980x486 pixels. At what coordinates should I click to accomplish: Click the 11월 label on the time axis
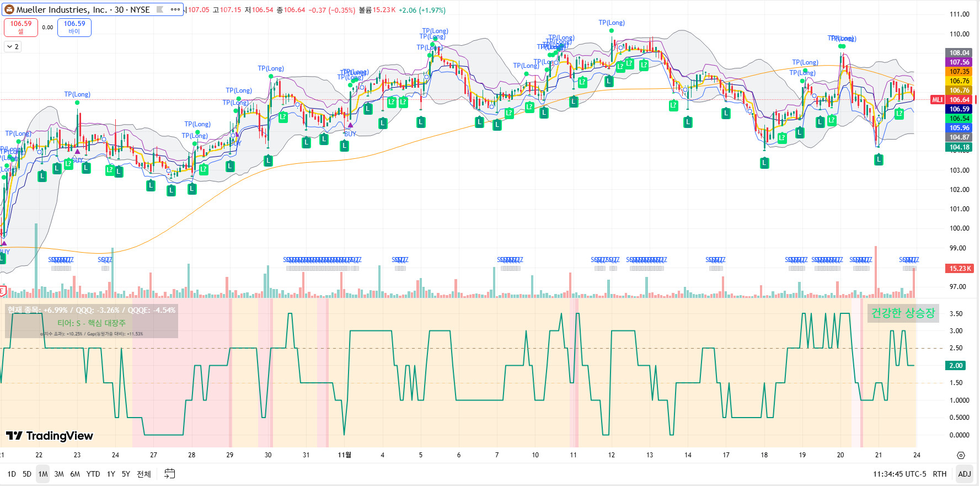pos(344,455)
